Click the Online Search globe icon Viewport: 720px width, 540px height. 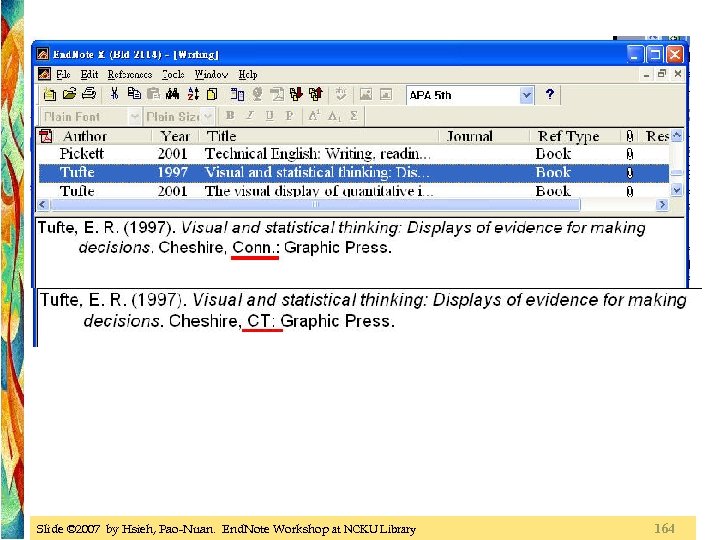(258, 94)
